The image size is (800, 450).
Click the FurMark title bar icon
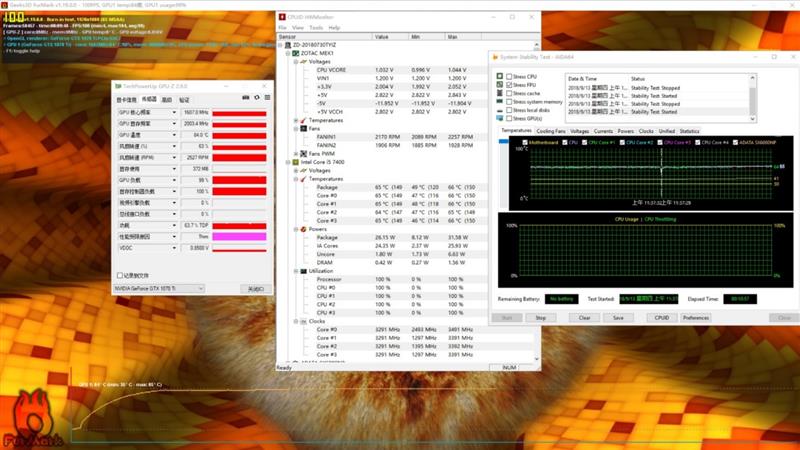(4, 5)
